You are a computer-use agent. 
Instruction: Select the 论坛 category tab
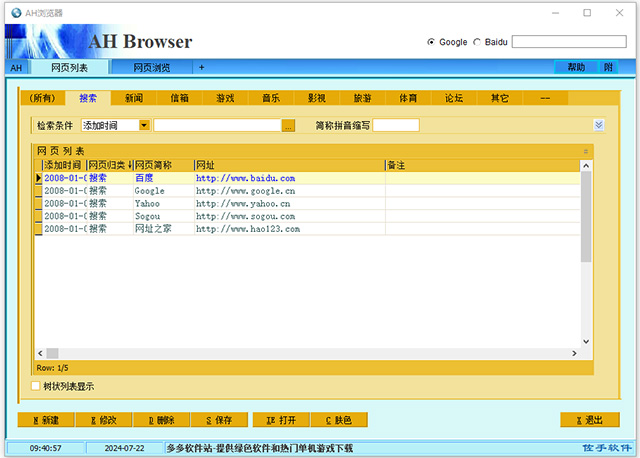(454, 98)
